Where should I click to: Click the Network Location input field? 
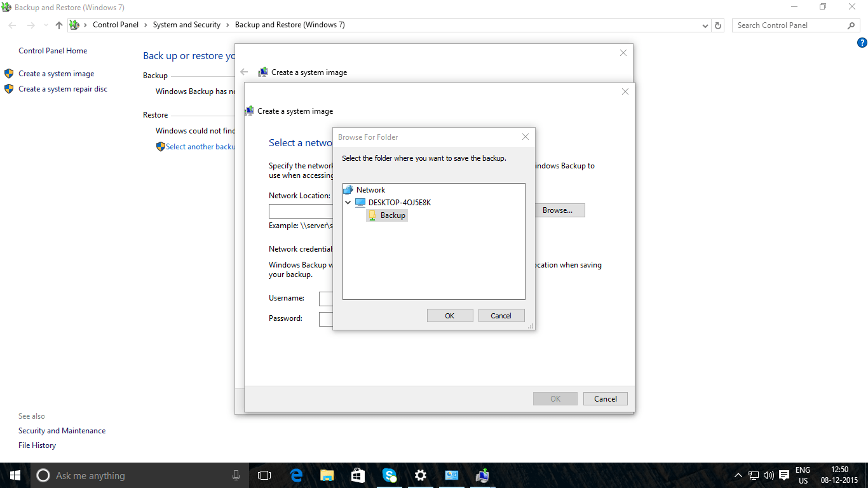(x=301, y=212)
